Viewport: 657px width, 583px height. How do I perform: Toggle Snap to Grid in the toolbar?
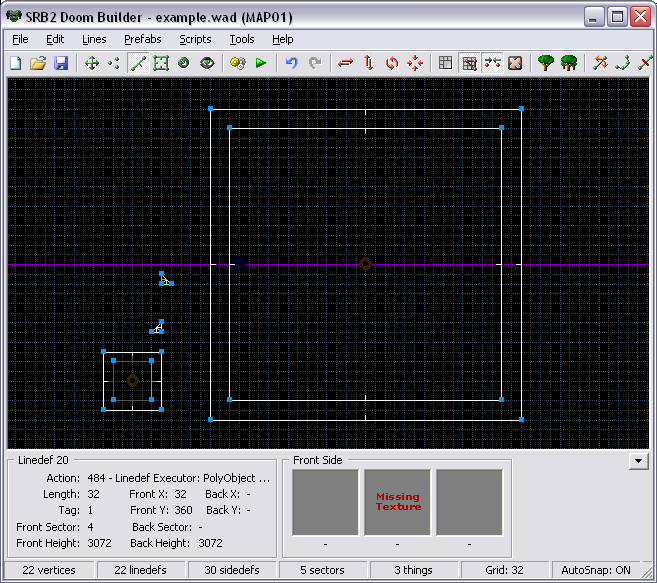469,63
